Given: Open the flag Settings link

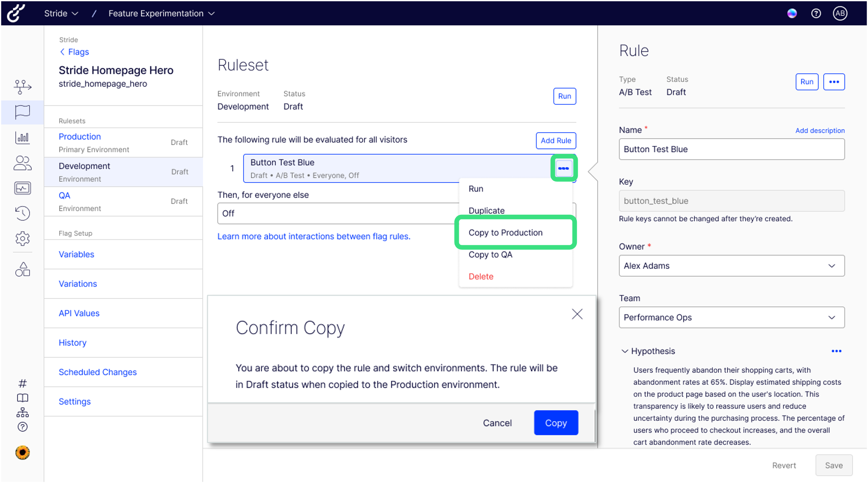Looking at the screenshot, I should click(74, 401).
